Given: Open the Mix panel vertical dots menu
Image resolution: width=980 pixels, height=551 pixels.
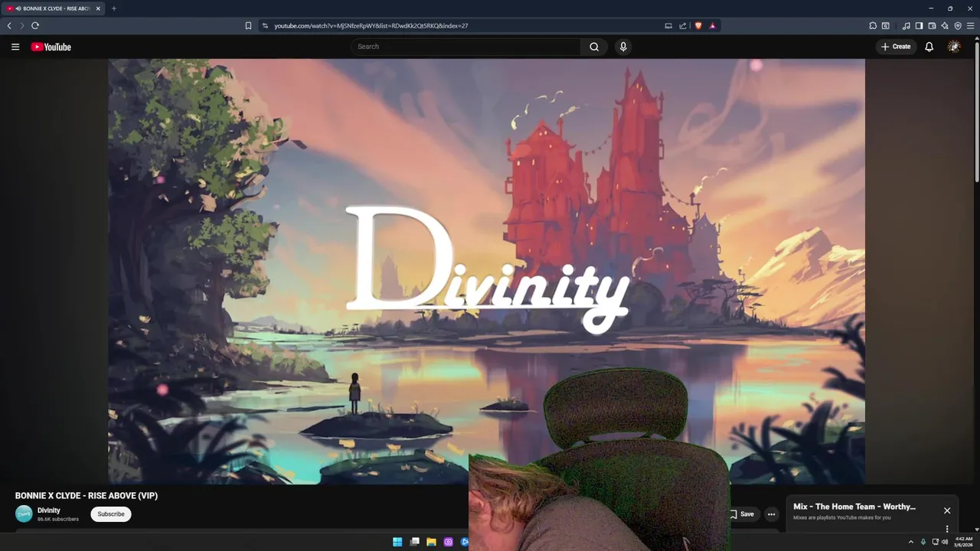Looking at the screenshot, I should [947, 529].
